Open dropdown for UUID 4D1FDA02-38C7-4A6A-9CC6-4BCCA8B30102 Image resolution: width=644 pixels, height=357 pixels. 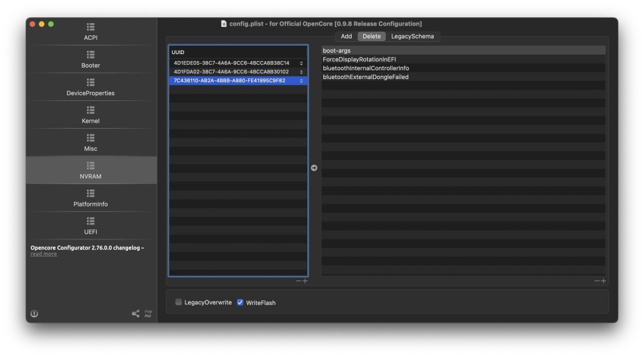(301, 72)
